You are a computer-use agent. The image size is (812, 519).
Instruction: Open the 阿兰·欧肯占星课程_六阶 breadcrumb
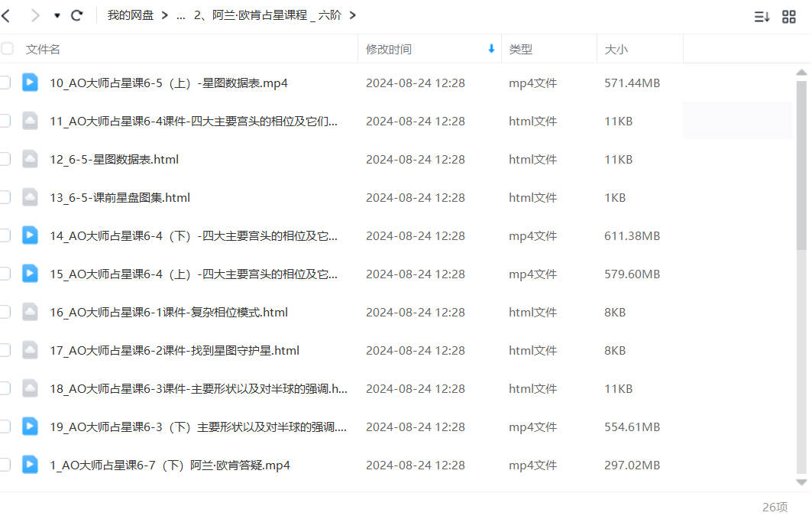[x=267, y=15]
